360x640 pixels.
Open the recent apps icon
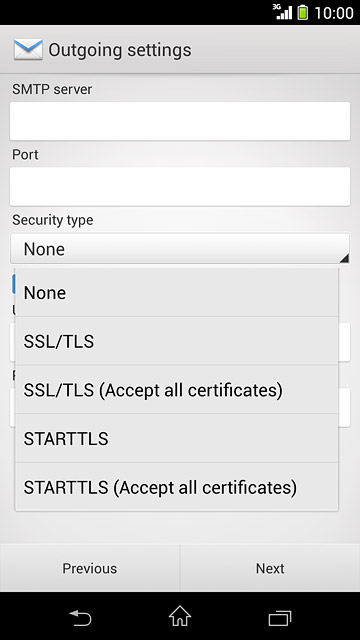pyautogui.click(x=280, y=618)
